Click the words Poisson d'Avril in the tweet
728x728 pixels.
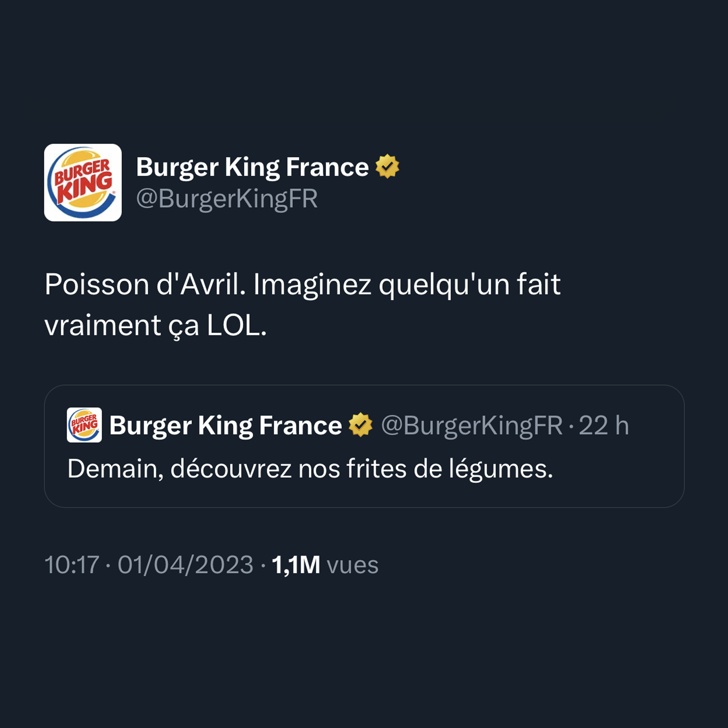(145, 285)
